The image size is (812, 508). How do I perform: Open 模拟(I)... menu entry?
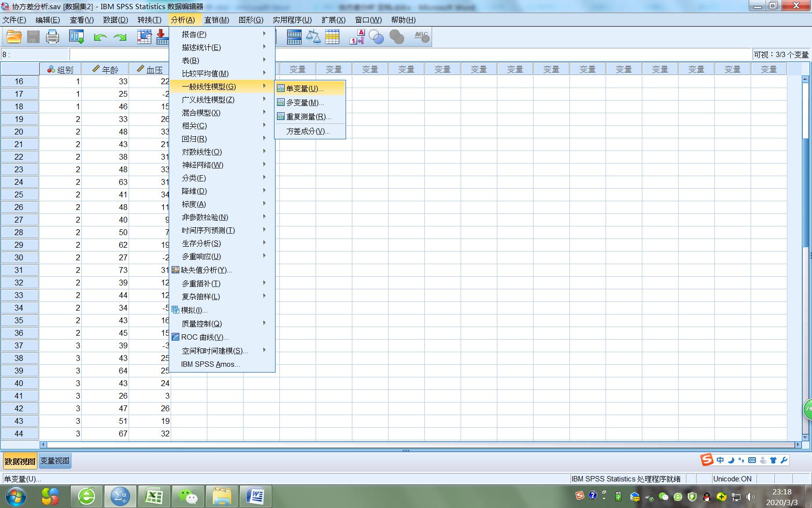222,310
